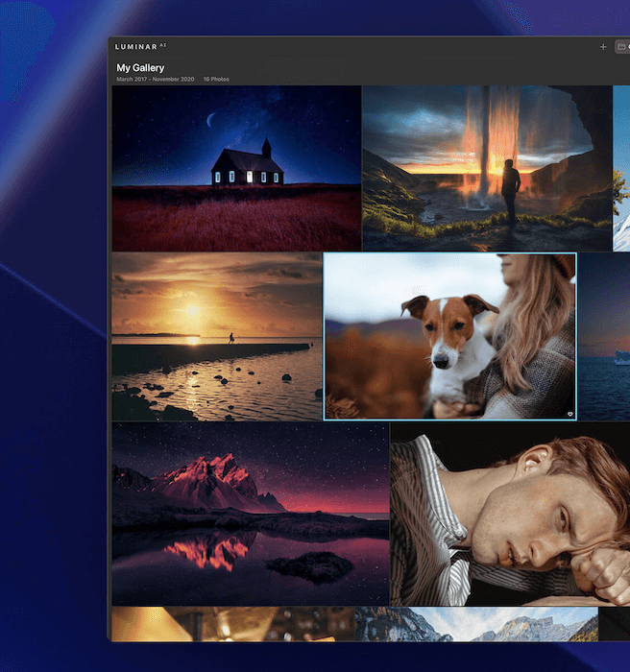Open the snowy mountain range photo at bottom
This screenshot has height=672, width=630.
pos(475,624)
